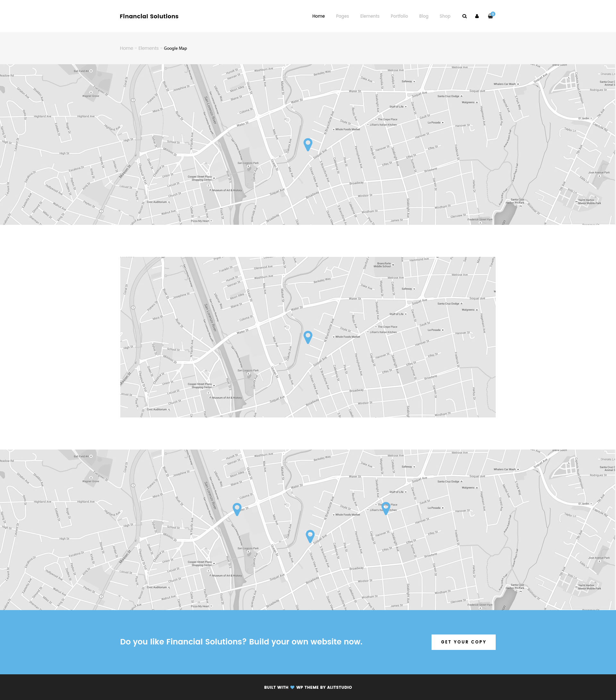This screenshot has width=616, height=700.
Task: Open the user account icon
Action: 477,16
